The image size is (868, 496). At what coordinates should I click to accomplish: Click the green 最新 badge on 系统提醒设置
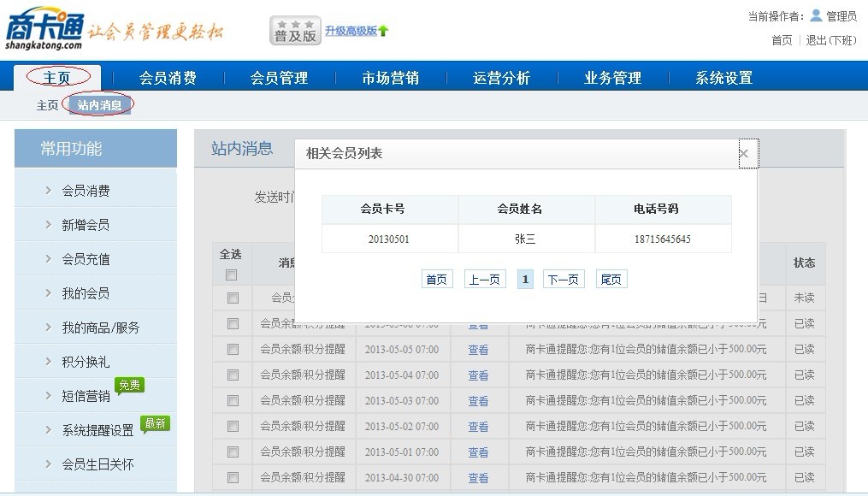155,423
